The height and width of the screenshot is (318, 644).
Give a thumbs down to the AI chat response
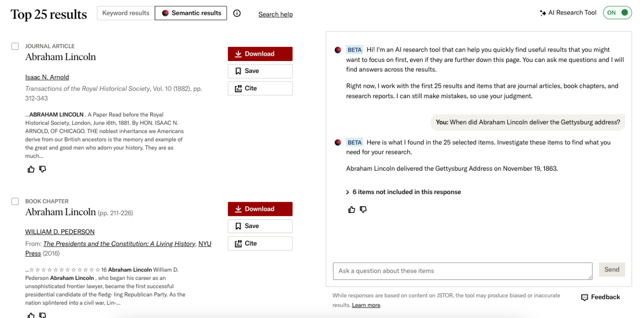click(x=363, y=209)
